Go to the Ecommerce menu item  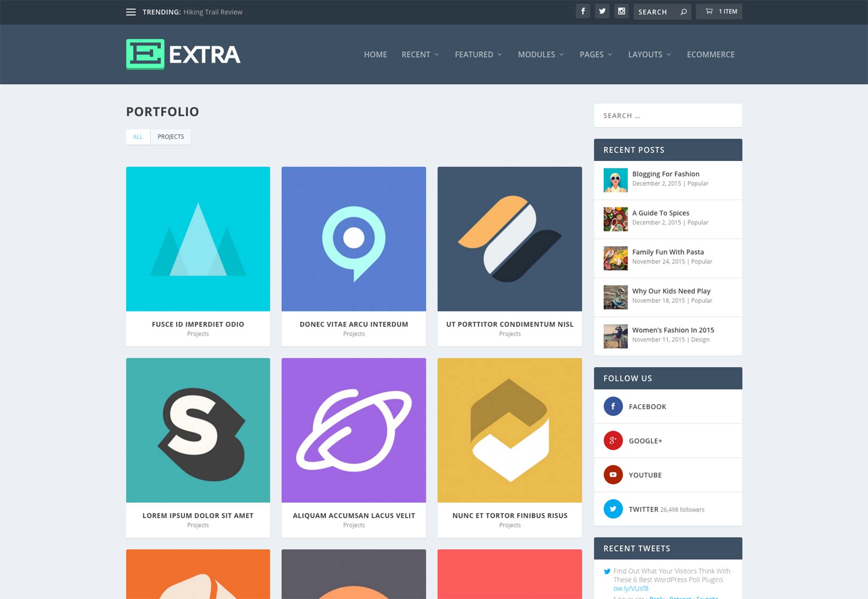pyautogui.click(x=710, y=54)
